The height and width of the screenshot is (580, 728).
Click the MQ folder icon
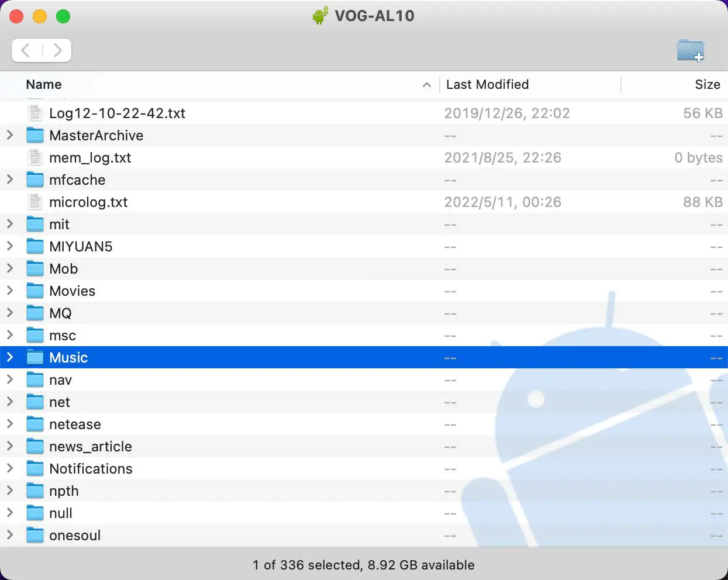tap(35, 313)
